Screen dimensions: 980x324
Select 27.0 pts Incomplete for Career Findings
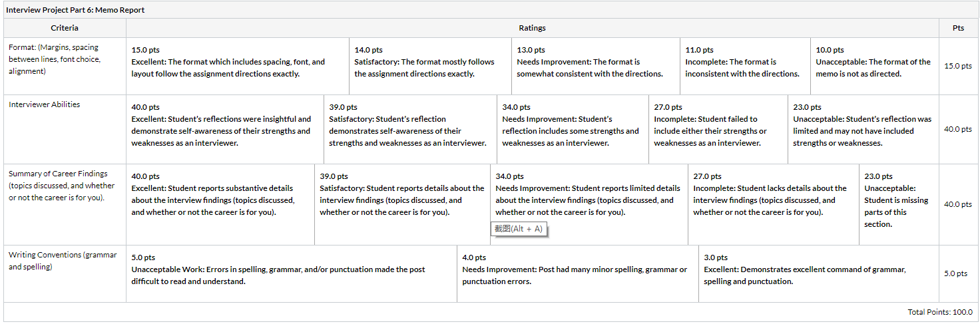point(774,205)
